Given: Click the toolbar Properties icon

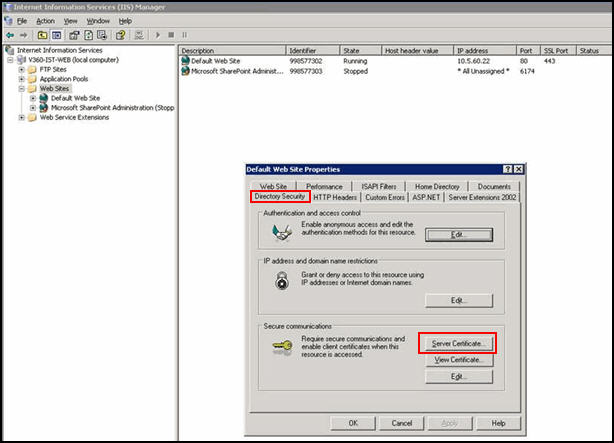Looking at the screenshot, I should click(76, 34).
